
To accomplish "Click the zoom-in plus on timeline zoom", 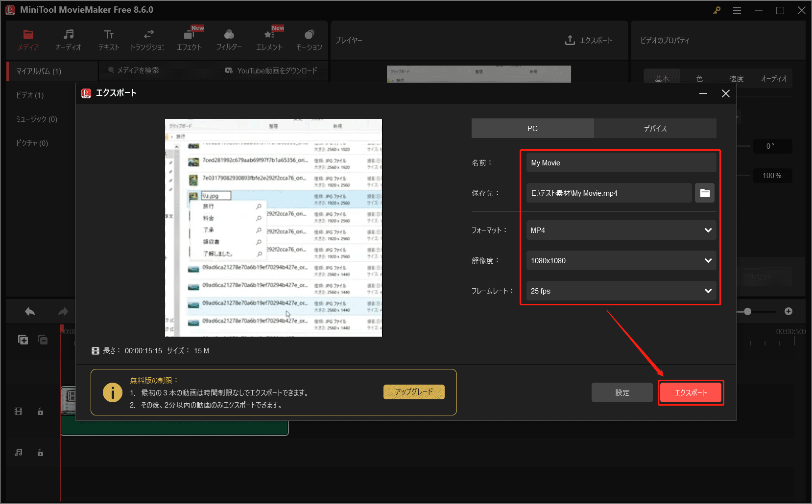I will point(788,311).
